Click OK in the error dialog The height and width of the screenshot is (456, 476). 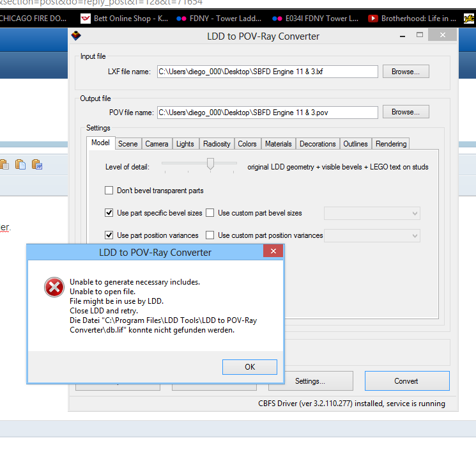coord(250,366)
